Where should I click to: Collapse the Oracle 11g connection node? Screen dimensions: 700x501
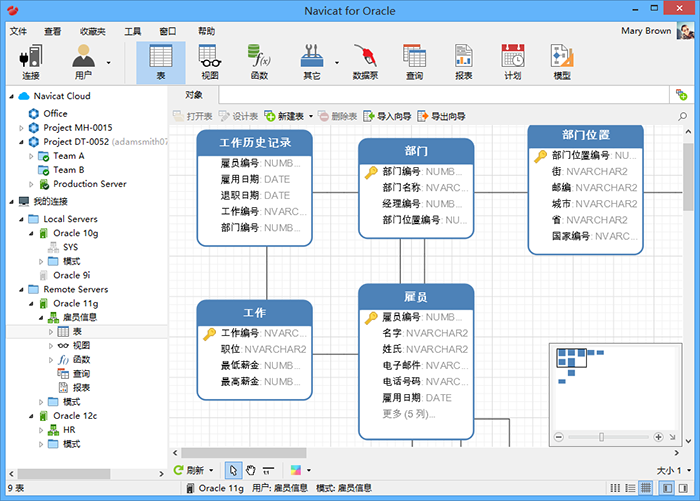pyautogui.click(x=31, y=304)
